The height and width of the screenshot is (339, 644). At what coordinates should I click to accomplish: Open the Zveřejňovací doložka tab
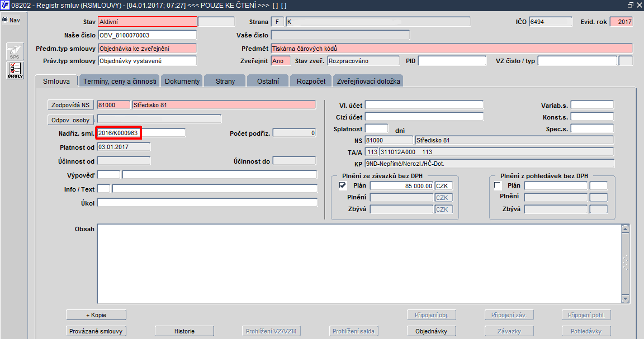(x=368, y=81)
